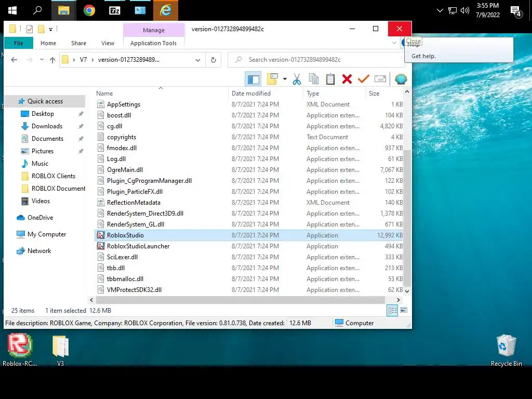Open Classic Explorer settings shell icon
Viewport: 532px width, 399px height.
pos(401,79)
